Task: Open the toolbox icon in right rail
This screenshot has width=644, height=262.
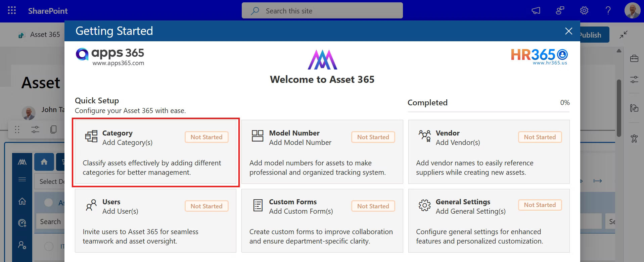Action: pos(634,59)
